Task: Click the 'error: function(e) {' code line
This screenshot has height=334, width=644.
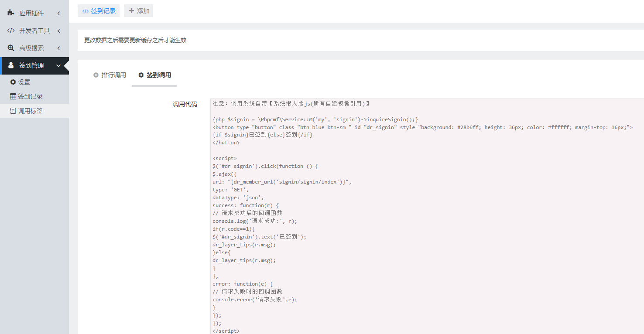Action: point(243,284)
